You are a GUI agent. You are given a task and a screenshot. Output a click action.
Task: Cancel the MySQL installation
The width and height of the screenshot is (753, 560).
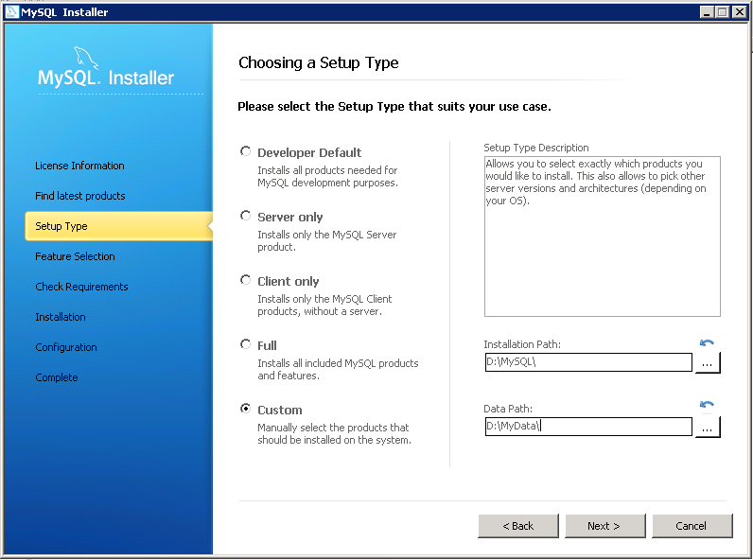point(692,526)
